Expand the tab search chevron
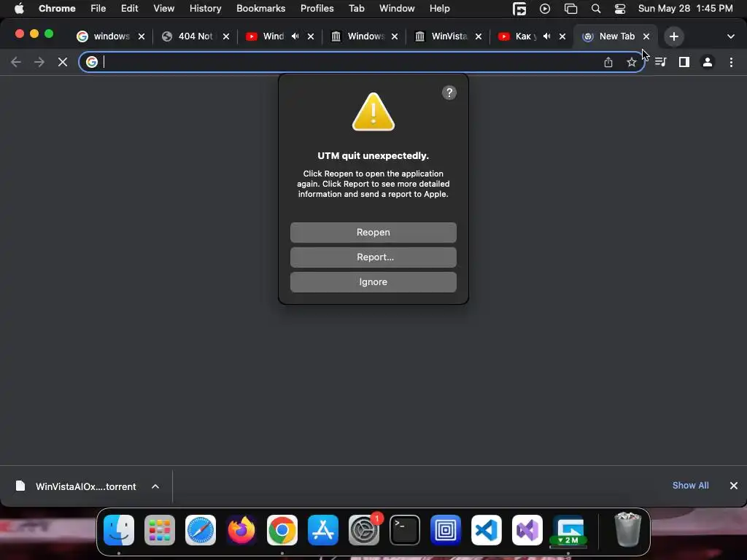 point(730,36)
